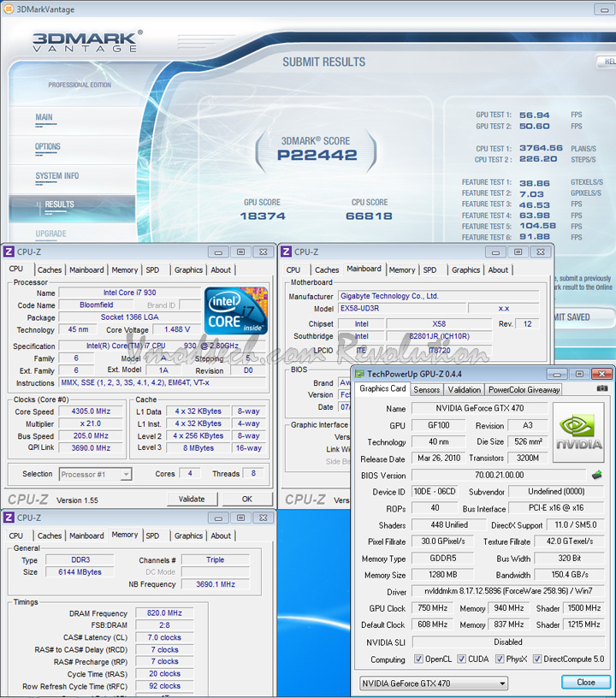616x698 pixels.
Task: Click the Validate button in CPU-Z
Action: [192, 499]
